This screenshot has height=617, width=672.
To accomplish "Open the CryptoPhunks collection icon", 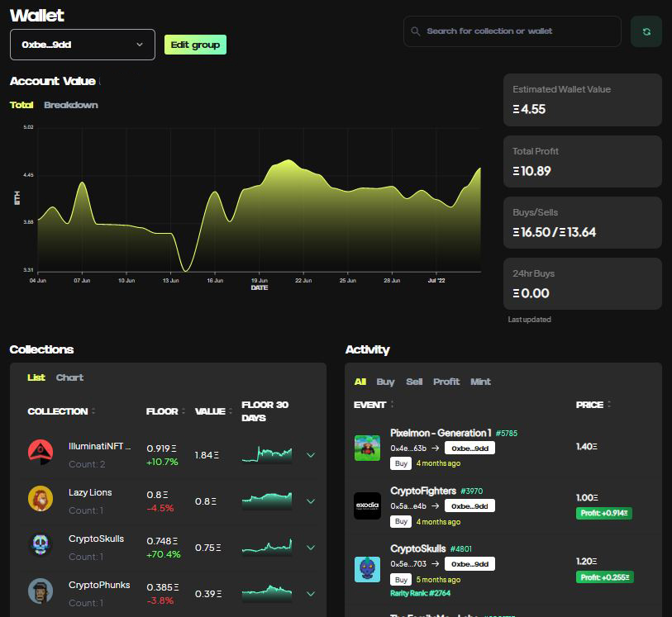I will (x=40, y=591).
